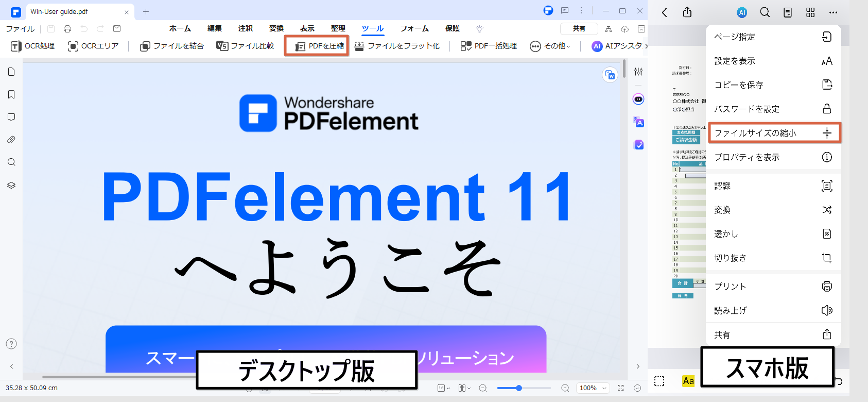Select ページ指定 in mobile menu

[773, 37]
